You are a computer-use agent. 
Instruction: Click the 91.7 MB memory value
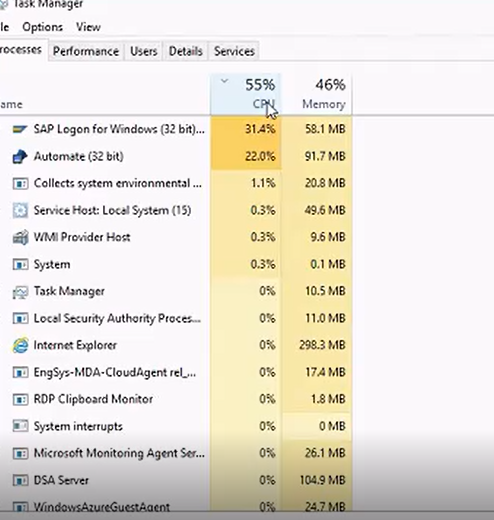tap(325, 156)
